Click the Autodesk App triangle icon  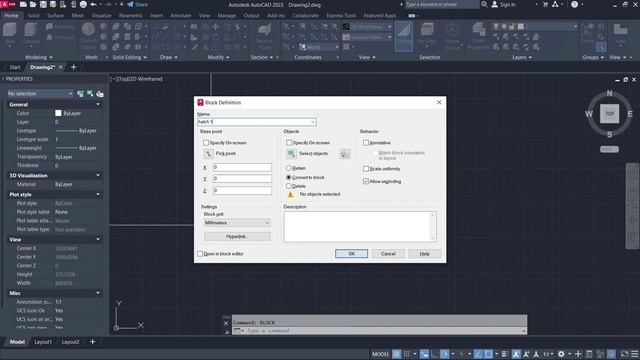(x=555, y=4)
